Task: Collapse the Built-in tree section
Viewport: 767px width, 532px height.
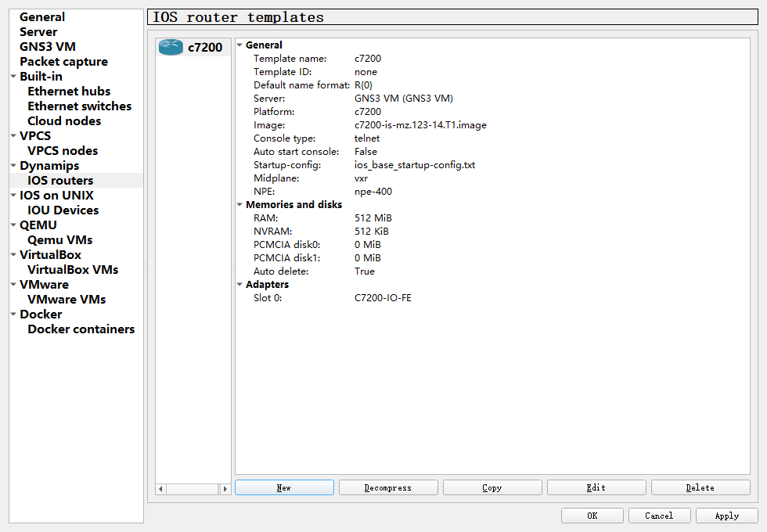Action: click(14, 77)
